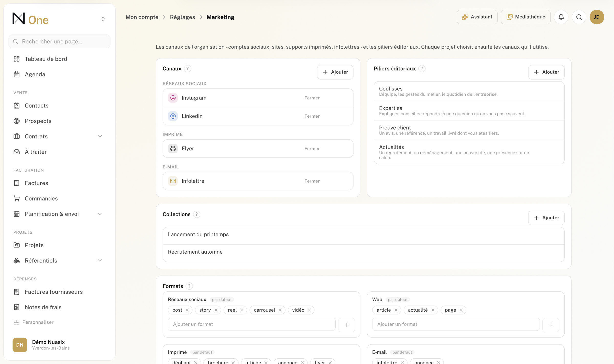Click the help icon next to Formats

189,286
